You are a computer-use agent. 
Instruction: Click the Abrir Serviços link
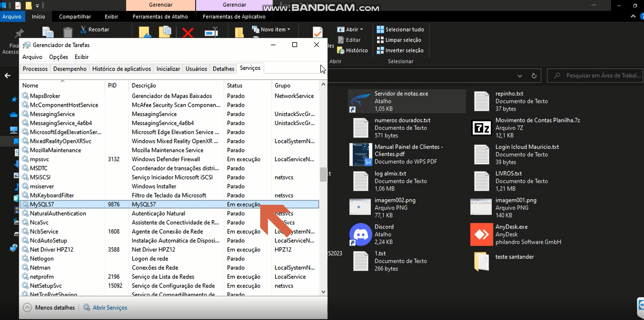(110, 308)
